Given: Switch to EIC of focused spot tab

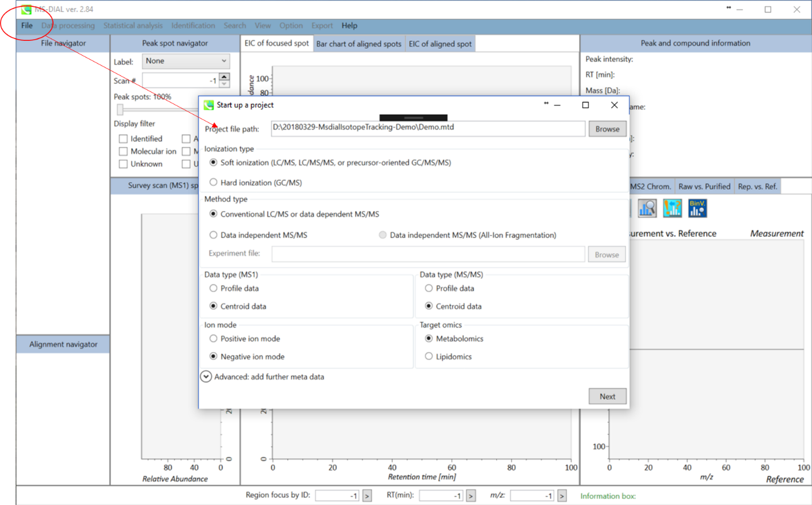Looking at the screenshot, I should click(x=277, y=43).
